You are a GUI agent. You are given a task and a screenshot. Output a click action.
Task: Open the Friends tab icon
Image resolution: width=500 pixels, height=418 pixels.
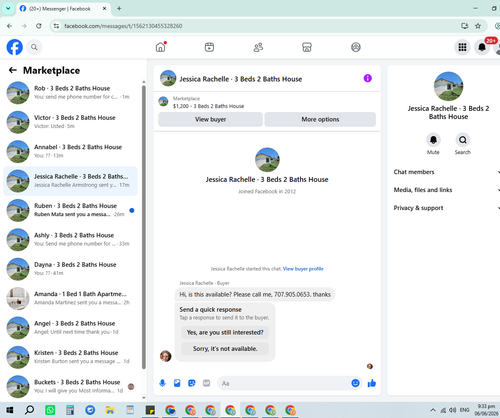click(258, 47)
